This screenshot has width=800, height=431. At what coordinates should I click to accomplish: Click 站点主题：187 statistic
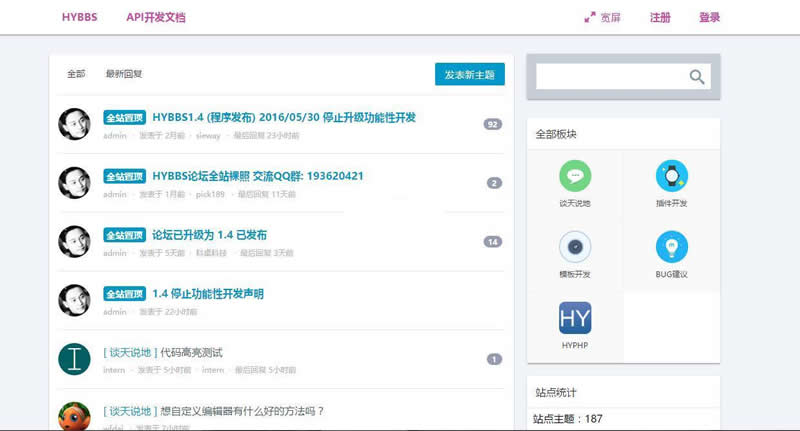[x=567, y=419]
